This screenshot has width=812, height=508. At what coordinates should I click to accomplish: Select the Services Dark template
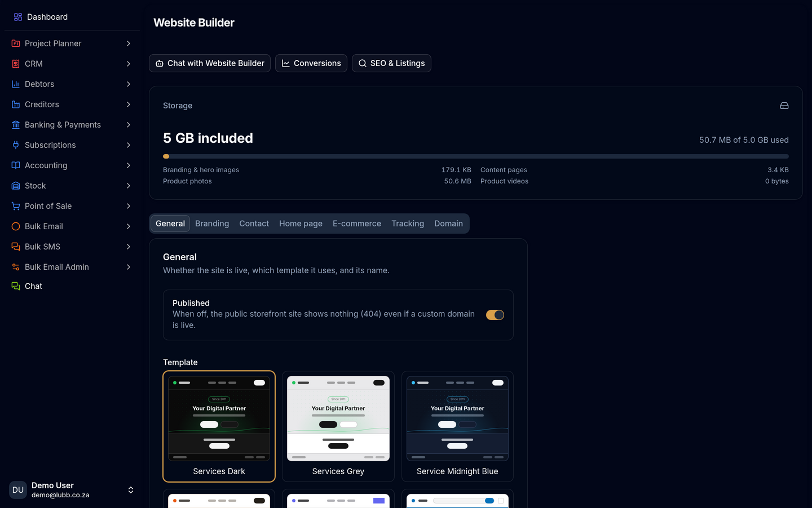[x=219, y=427]
